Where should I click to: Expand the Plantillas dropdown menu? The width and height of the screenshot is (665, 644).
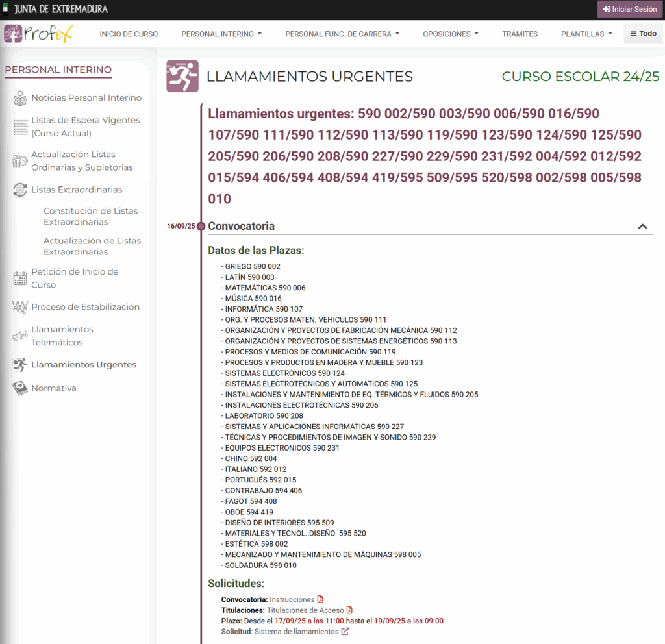[x=586, y=34]
